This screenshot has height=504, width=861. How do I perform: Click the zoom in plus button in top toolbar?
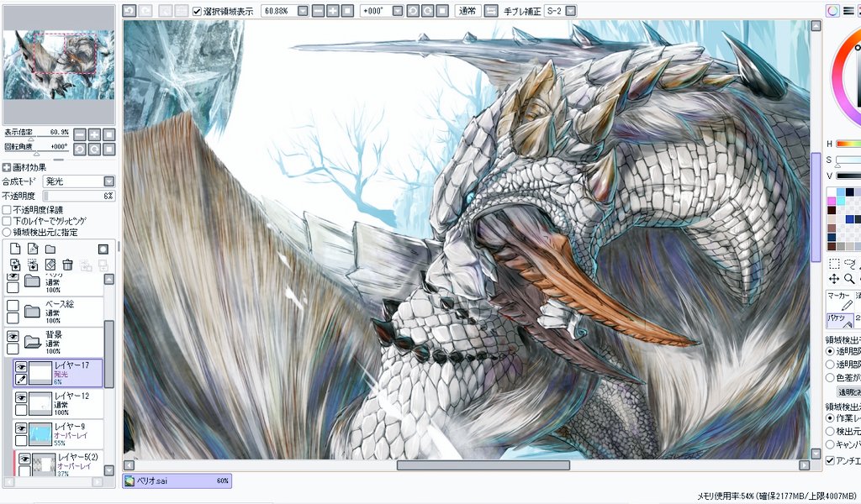(x=332, y=10)
